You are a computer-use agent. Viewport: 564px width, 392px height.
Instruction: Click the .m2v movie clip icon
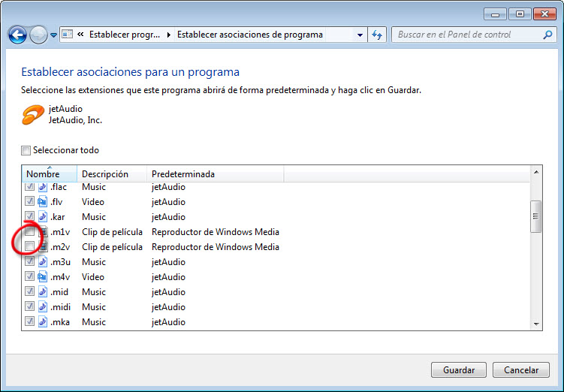tap(43, 247)
